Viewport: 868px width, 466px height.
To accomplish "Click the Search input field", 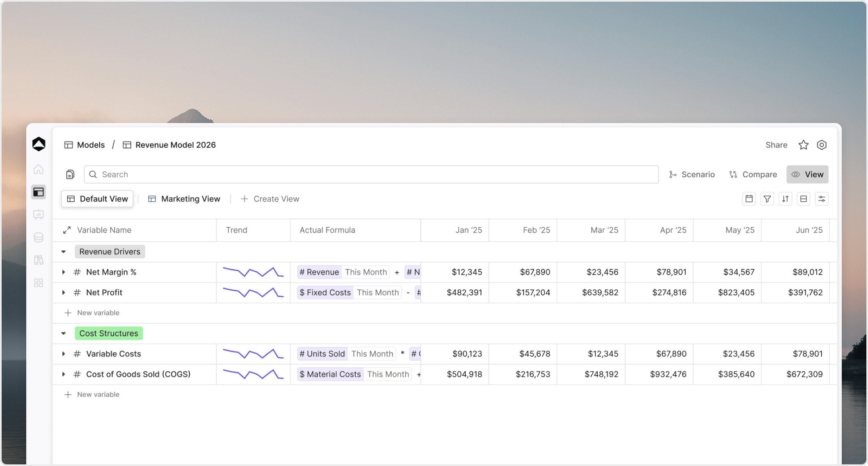I will pos(371,174).
